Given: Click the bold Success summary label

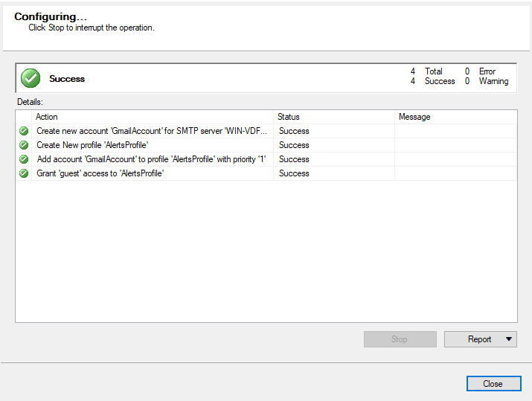Looking at the screenshot, I should [x=67, y=79].
